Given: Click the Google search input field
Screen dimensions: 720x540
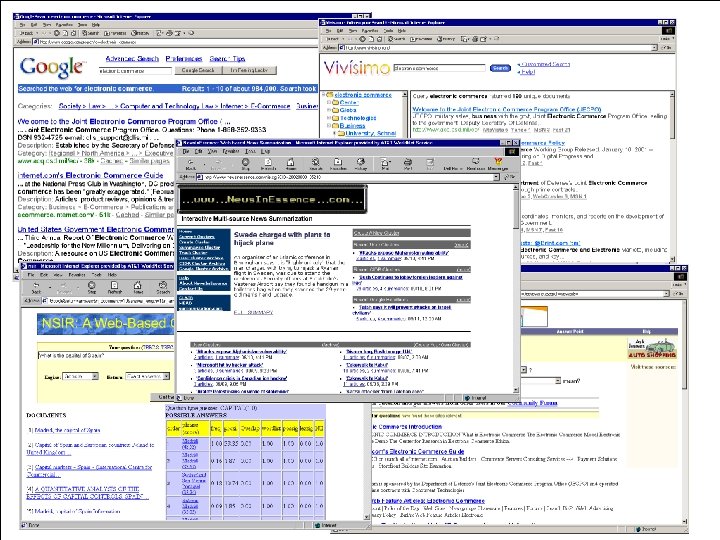Looking at the screenshot, I should [135, 71].
